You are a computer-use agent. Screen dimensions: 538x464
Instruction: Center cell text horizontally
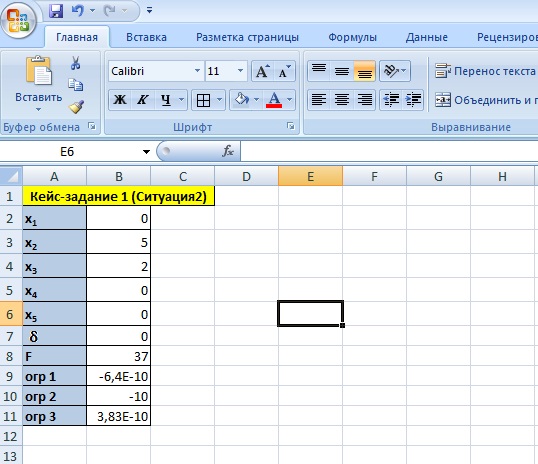[342, 100]
